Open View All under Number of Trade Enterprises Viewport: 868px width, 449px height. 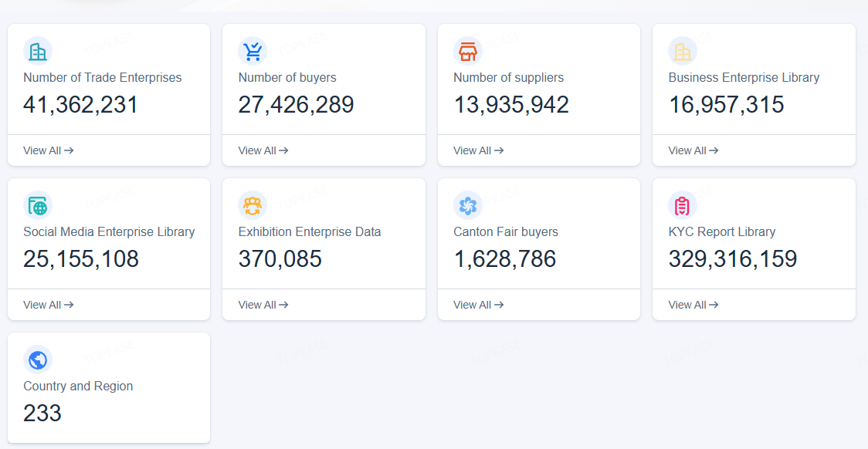point(48,150)
